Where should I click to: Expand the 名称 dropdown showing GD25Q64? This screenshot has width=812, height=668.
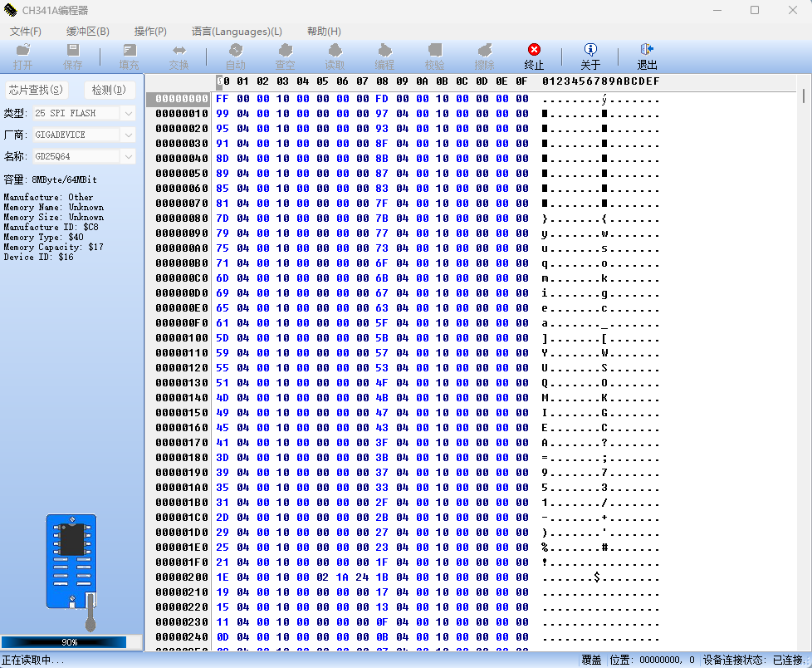click(128, 156)
